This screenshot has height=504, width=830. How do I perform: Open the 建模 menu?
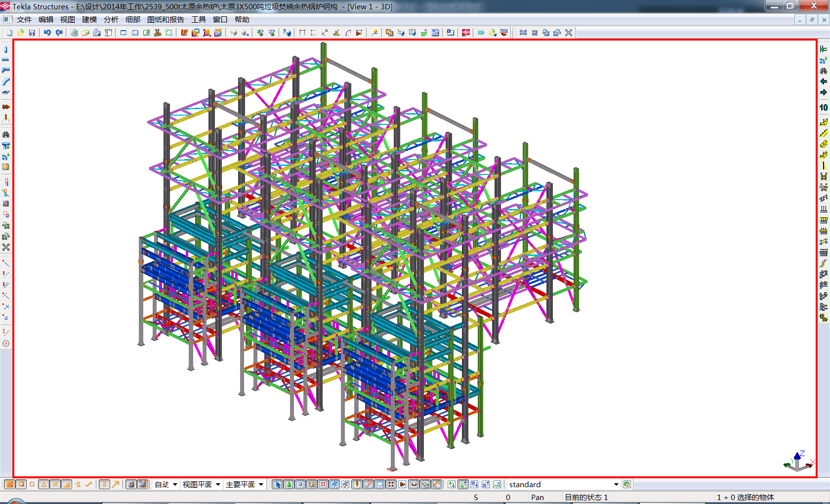(89, 20)
